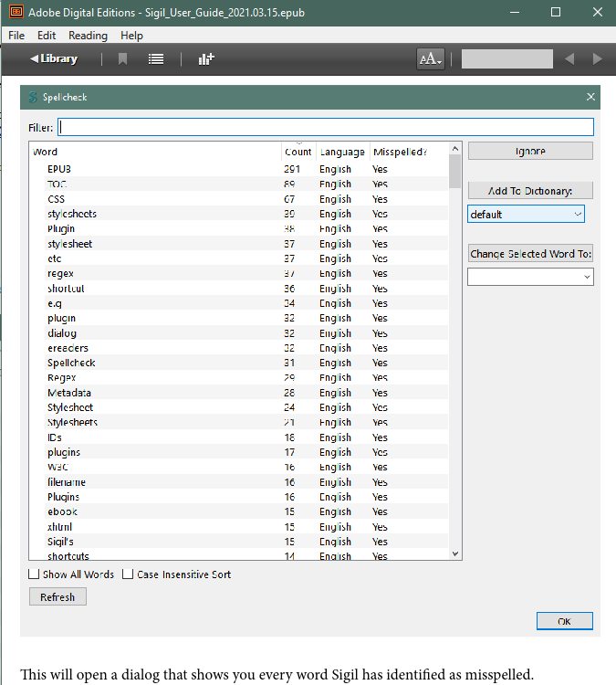616x685 pixels.
Task: Click inside the Filter text field
Action: click(326, 127)
